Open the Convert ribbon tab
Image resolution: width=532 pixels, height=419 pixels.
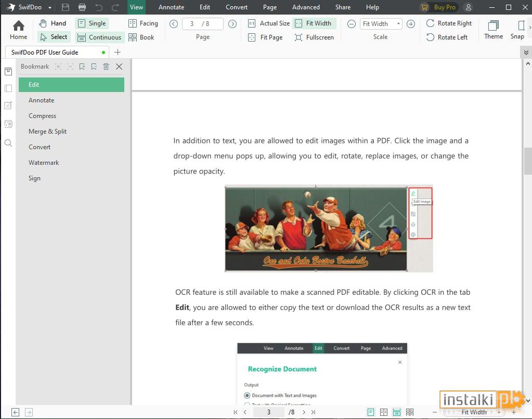237,7
